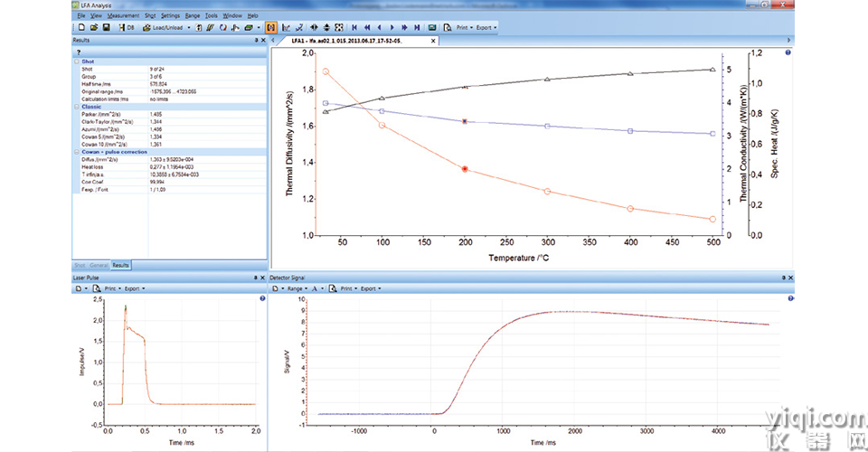The width and height of the screenshot is (868, 452).
Task: Open the Help menu
Action: pos(252,15)
